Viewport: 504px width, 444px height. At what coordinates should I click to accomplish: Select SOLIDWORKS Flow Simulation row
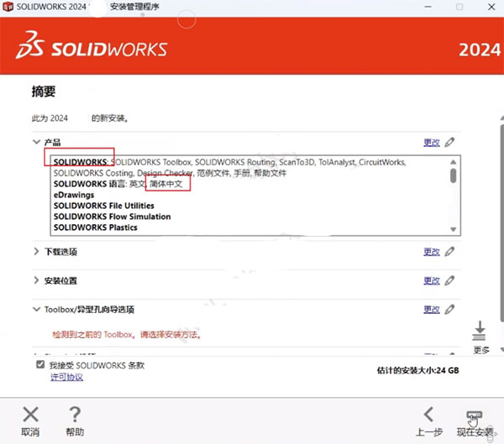(x=113, y=217)
